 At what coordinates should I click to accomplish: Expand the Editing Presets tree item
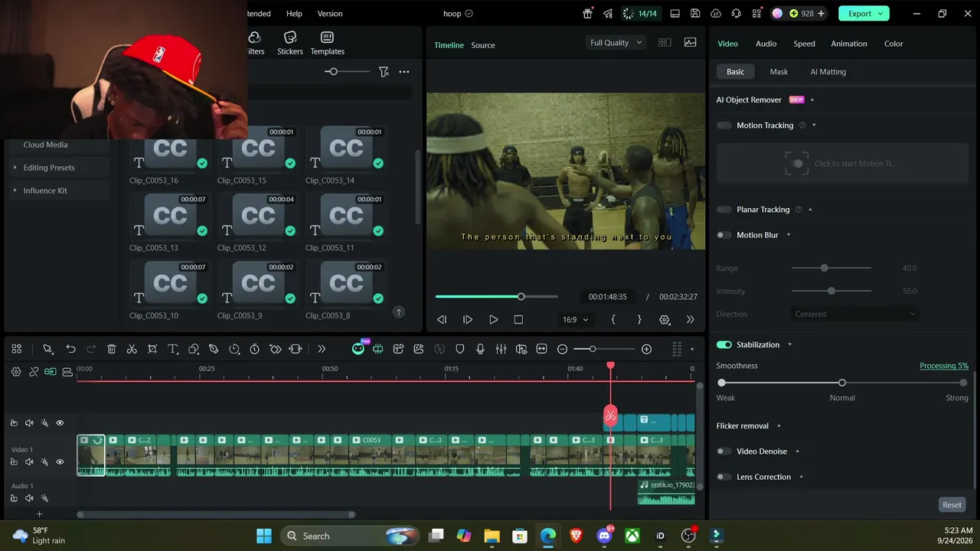[x=49, y=168]
